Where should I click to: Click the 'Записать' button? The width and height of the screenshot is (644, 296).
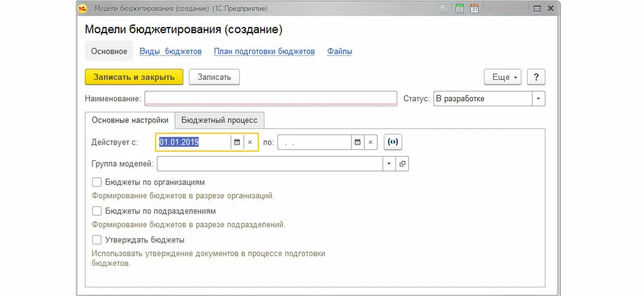(x=214, y=77)
